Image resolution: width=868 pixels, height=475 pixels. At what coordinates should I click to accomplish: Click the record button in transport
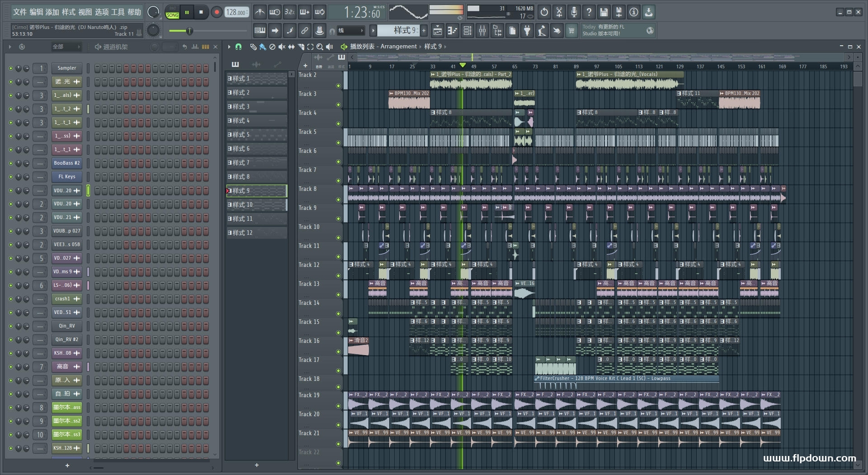pyautogui.click(x=217, y=12)
